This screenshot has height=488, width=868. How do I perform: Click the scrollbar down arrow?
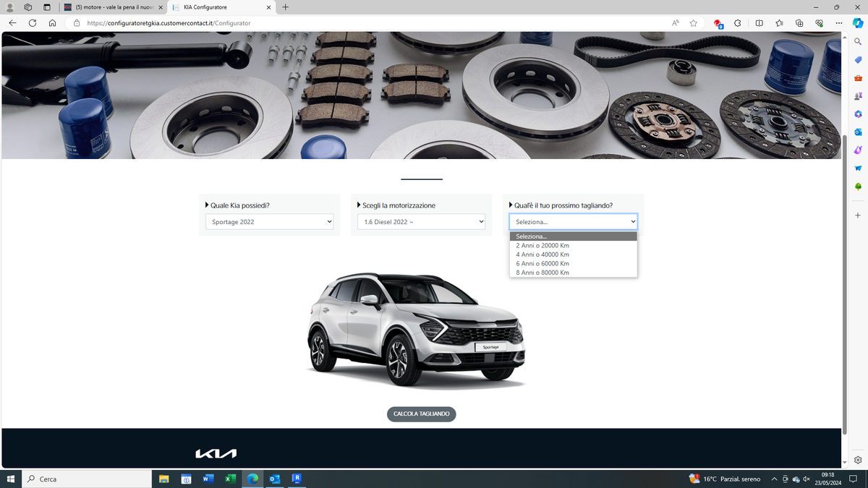tap(845, 463)
